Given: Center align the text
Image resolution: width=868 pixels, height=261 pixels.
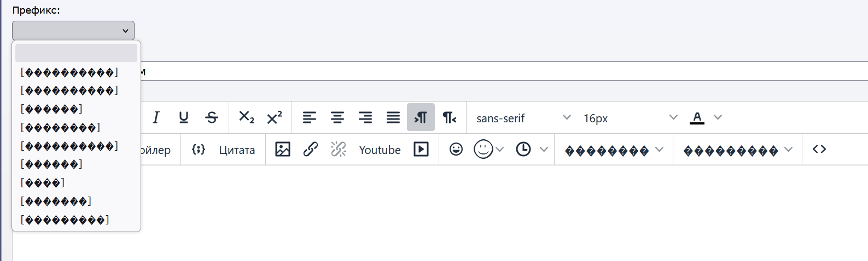Looking at the screenshot, I should (x=337, y=117).
